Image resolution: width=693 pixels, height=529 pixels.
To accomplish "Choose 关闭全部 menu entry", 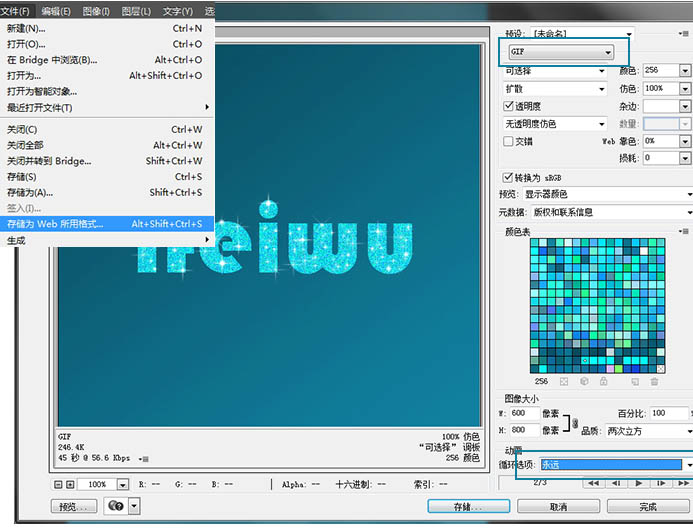I will pos(107,145).
